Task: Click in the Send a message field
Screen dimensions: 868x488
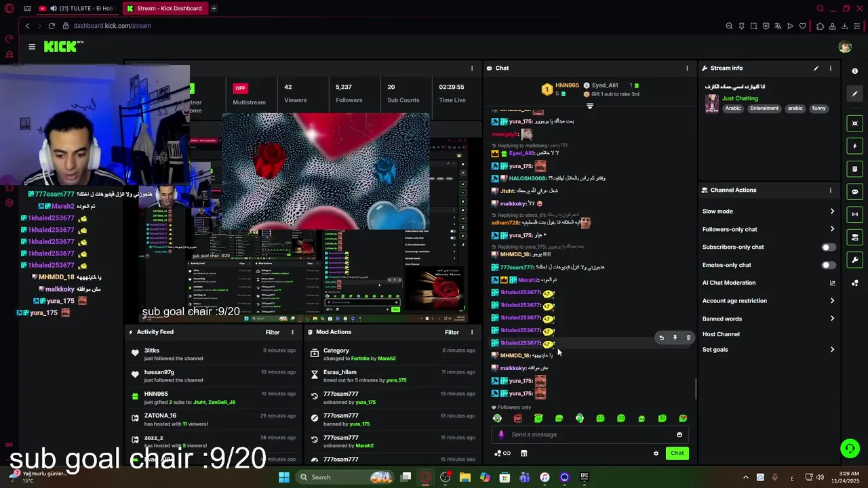Action: 590,435
